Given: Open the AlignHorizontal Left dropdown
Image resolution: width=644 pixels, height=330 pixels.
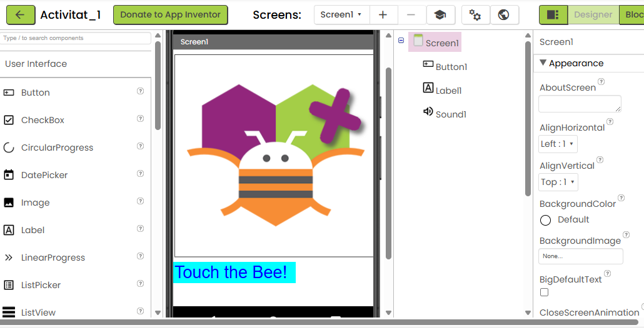Looking at the screenshot, I should tap(558, 144).
